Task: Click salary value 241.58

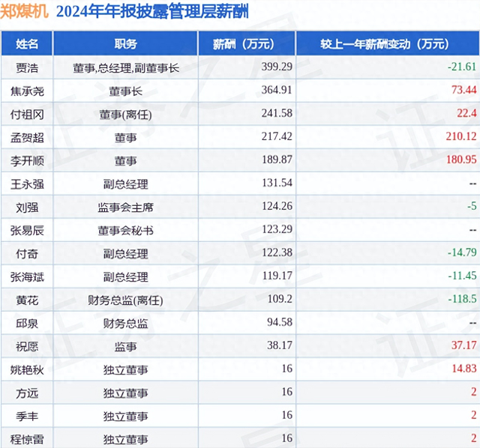Action: pos(277,113)
